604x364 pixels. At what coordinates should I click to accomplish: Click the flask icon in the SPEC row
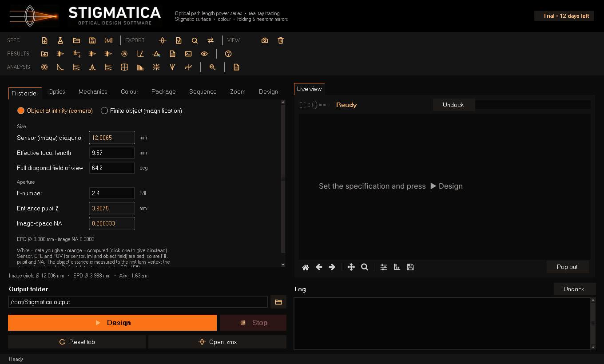(60, 40)
